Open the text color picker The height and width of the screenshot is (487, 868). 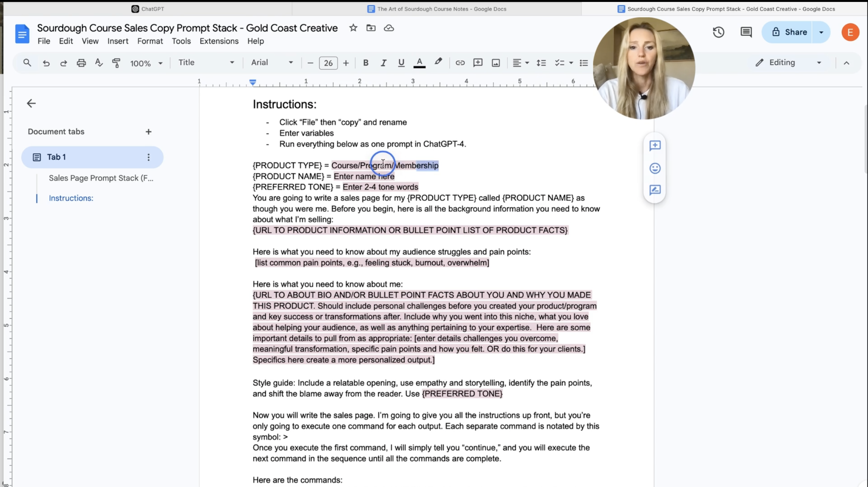419,63
